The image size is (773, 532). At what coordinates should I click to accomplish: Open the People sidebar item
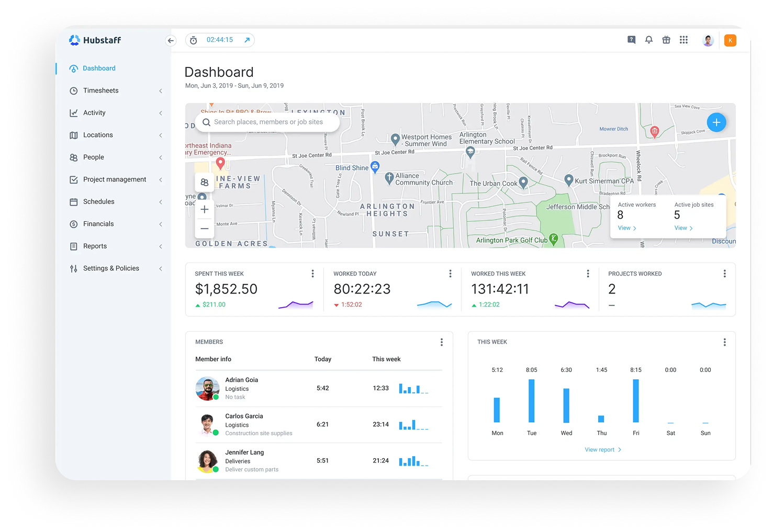[x=94, y=157]
